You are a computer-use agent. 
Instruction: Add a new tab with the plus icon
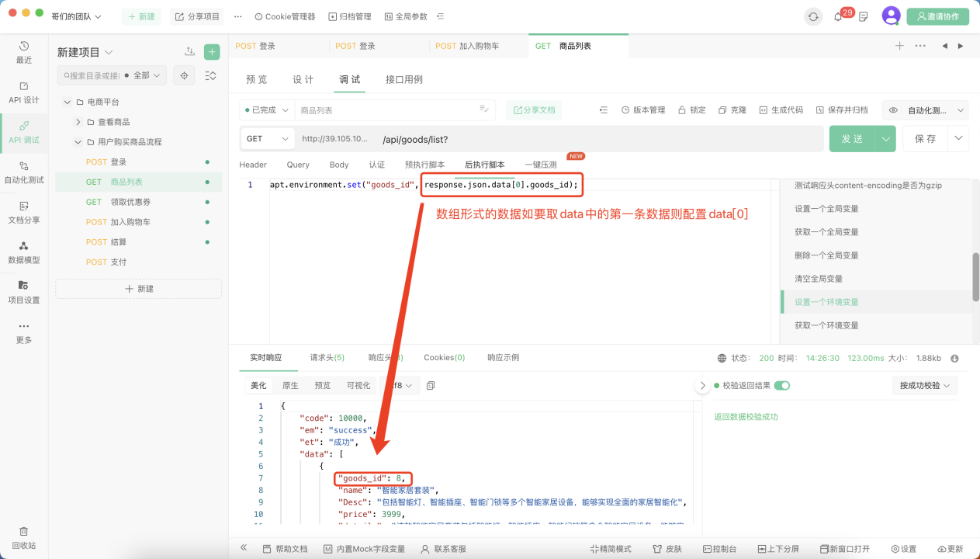pyautogui.click(x=899, y=46)
